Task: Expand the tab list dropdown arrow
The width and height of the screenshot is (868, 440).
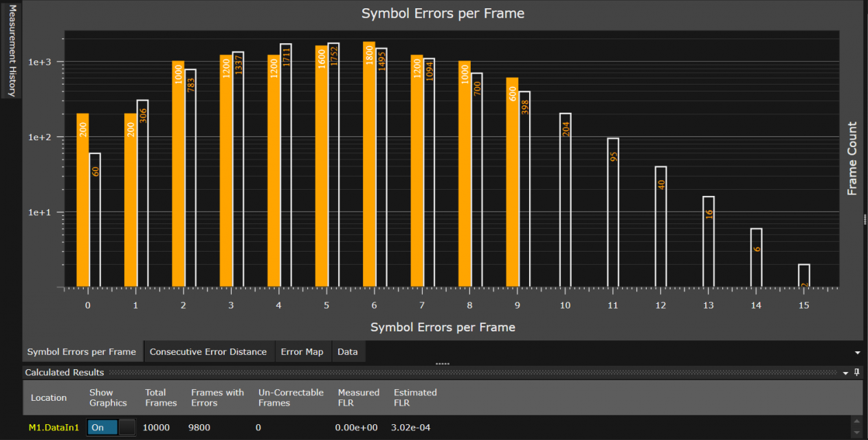Action: (x=857, y=352)
